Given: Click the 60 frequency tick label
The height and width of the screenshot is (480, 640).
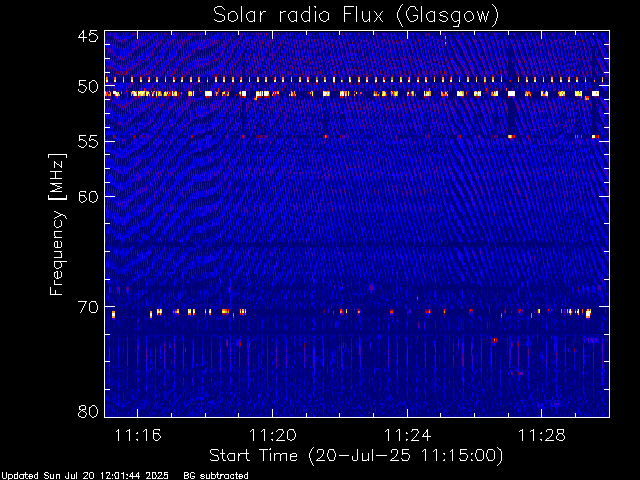Looking at the screenshot, I should tap(88, 196).
